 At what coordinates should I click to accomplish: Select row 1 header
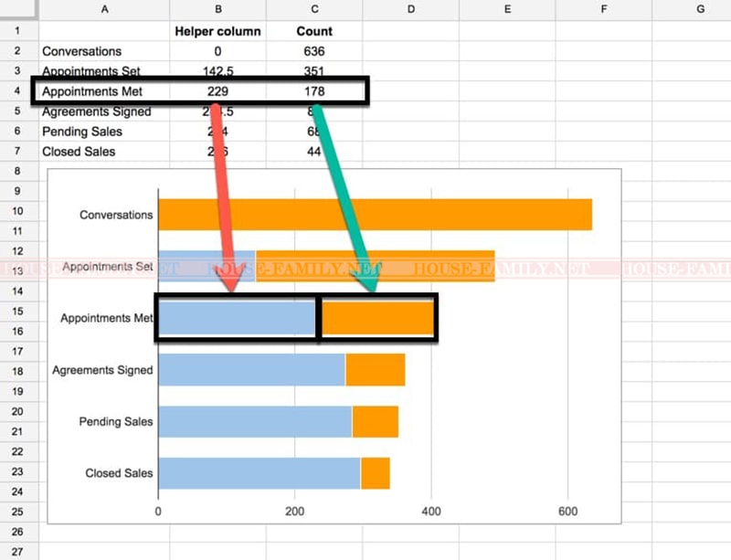point(19,31)
